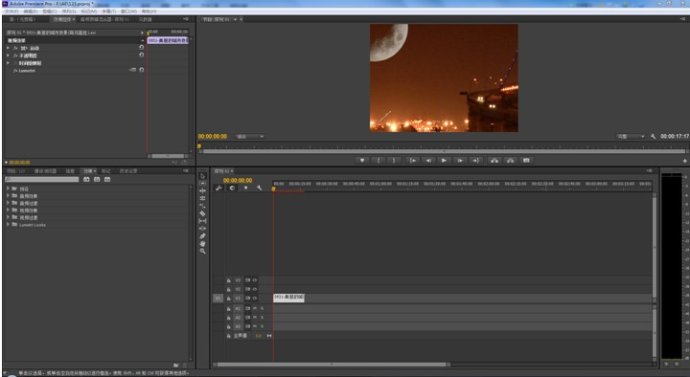This screenshot has width=690, height=377.
Task: Open the Window menu
Action: 128,11
